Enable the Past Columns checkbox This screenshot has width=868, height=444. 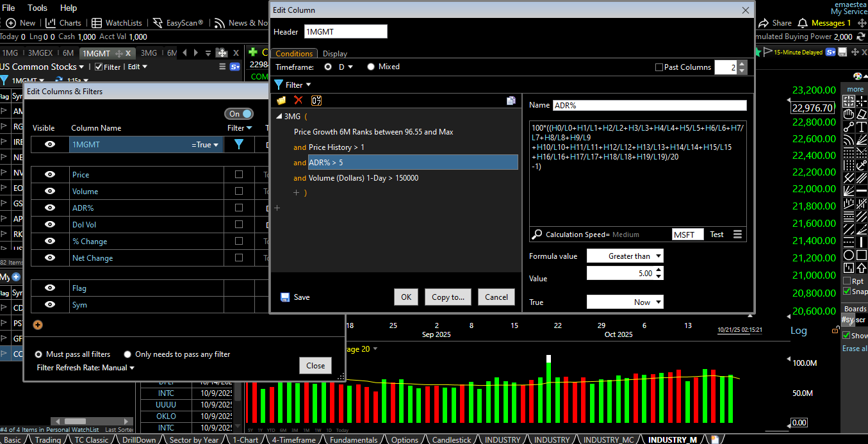(x=659, y=67)
